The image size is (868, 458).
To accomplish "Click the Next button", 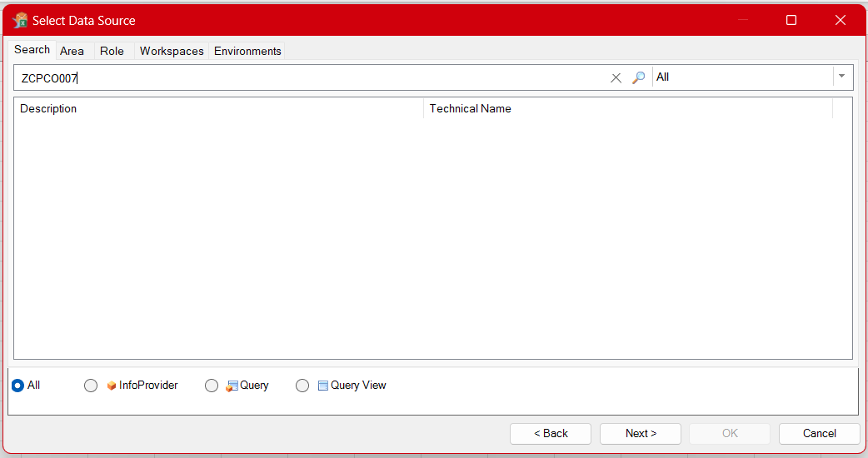I will 641,433.
